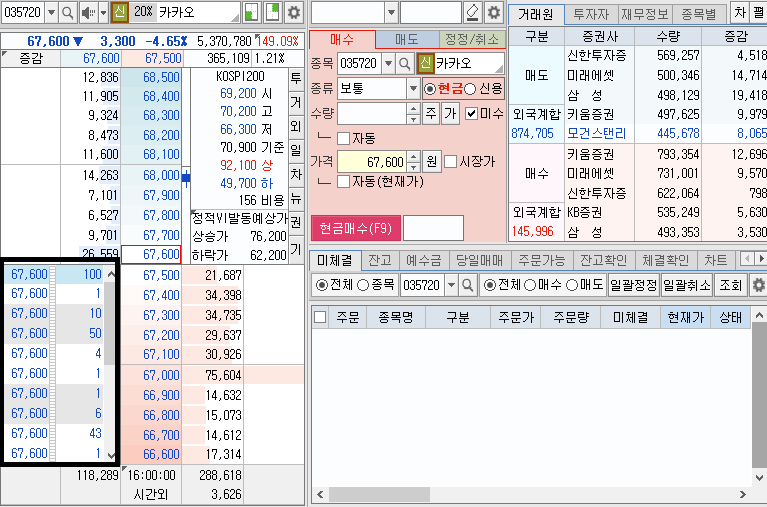Image resolution: width=767 pixels, height=507 pixels.
Task: Click the tab scroll right arrow after 차트
Action: coord(760,259)
